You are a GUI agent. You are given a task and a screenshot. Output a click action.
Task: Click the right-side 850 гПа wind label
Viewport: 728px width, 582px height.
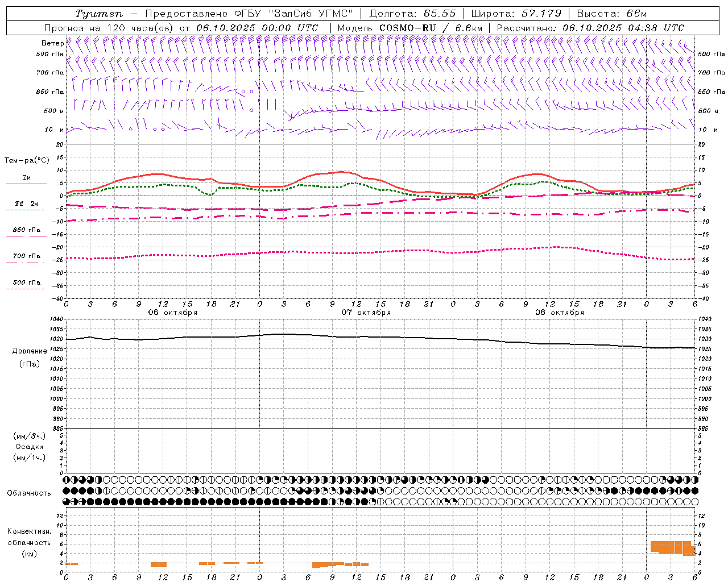(x=712, y=92)
